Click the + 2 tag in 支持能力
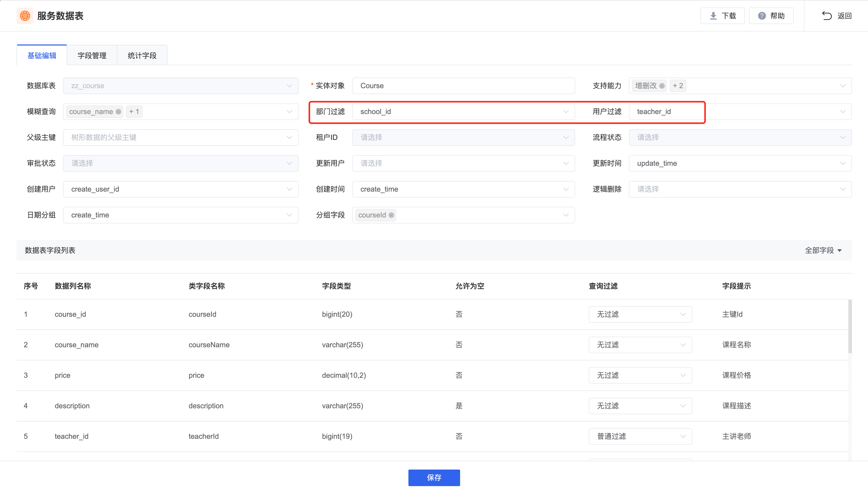The height and width of the screenshot is (498, 868). click(x=677, y=86)
